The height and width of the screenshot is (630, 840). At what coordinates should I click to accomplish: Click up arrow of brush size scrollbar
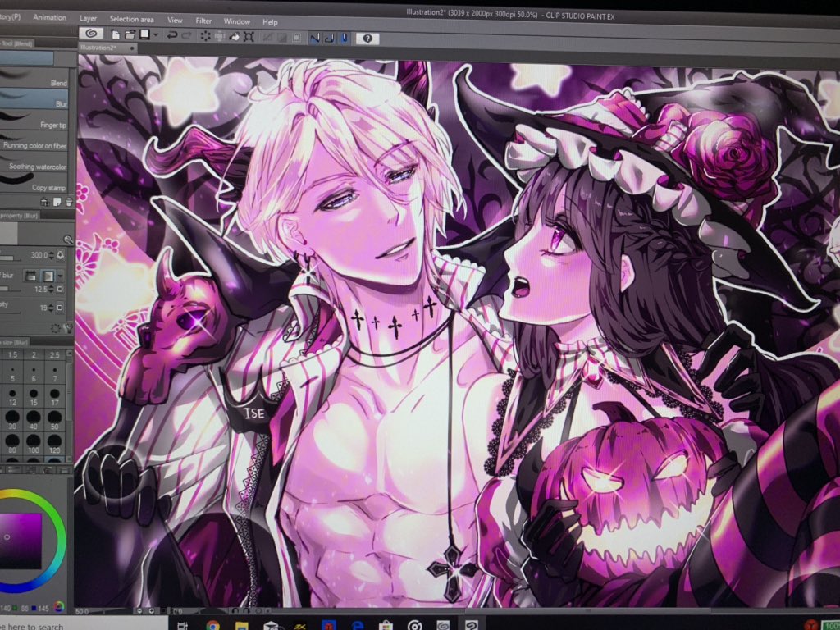(x=69, y=354)
